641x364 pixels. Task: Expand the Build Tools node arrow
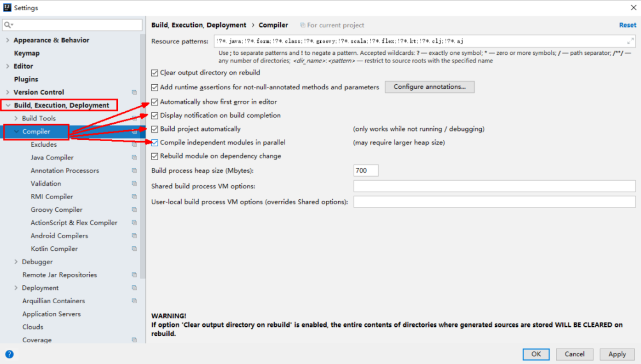(x=16, y=118)
